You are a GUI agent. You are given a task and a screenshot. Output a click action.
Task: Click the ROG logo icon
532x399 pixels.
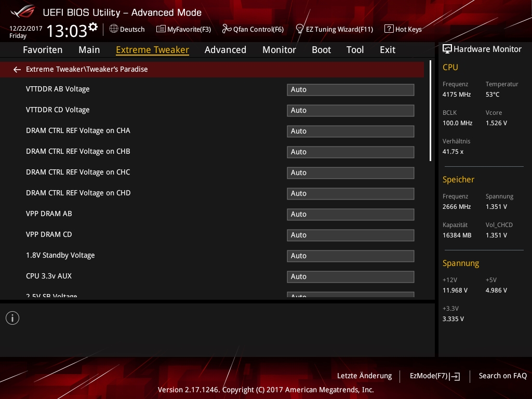22,12
